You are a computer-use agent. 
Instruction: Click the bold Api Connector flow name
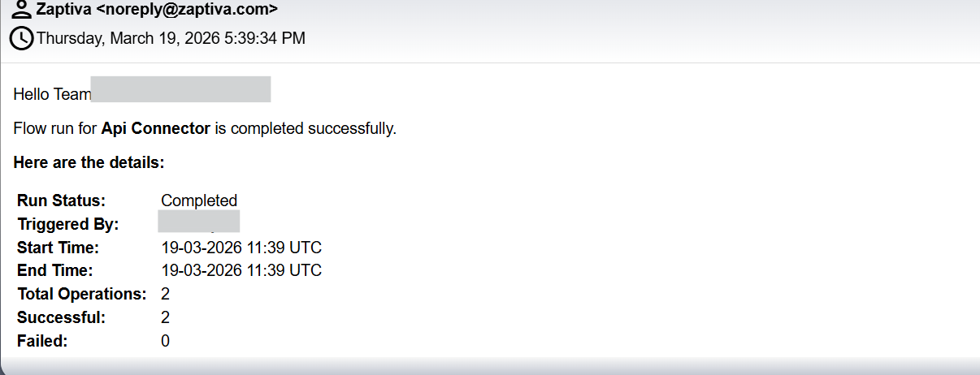coord(155,128)
